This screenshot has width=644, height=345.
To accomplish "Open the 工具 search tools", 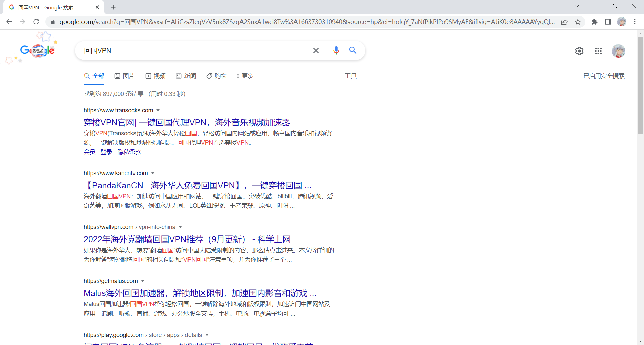I will [351, 76].
